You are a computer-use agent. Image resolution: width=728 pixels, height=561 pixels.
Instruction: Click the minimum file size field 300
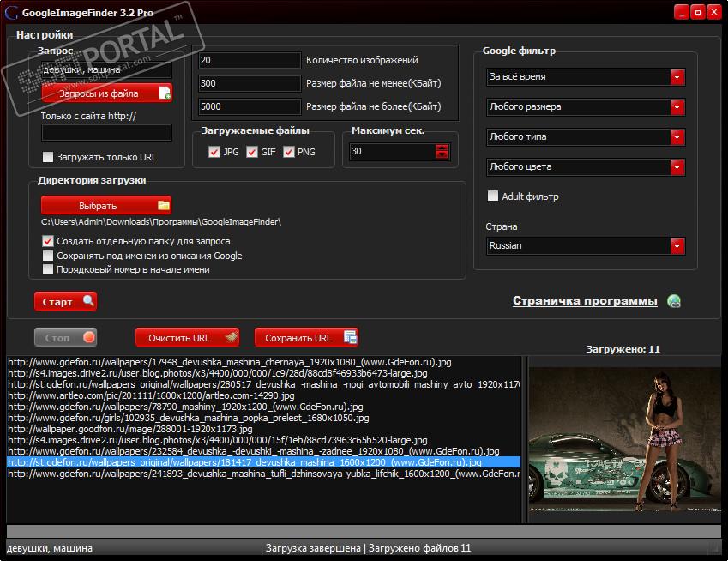pos(250,83)
